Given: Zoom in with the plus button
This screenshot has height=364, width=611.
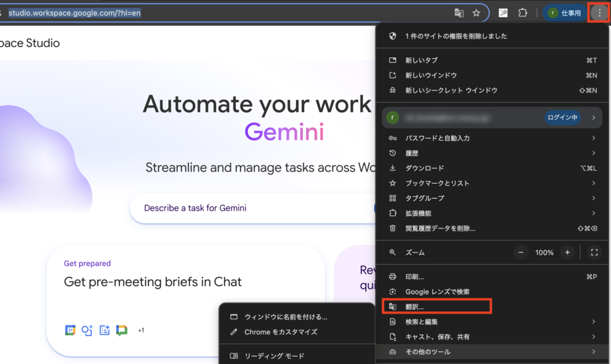Looking at the screenshot, I should coord(567,252).
